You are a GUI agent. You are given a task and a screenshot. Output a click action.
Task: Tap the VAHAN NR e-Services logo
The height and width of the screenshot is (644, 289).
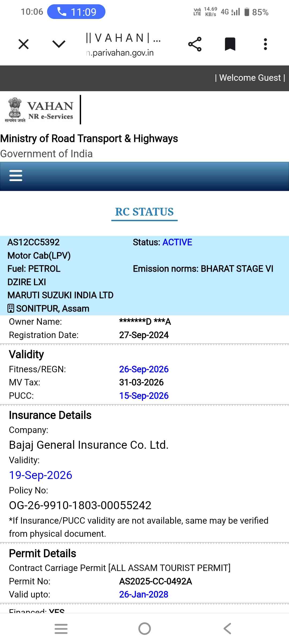[x=40, y=110]
